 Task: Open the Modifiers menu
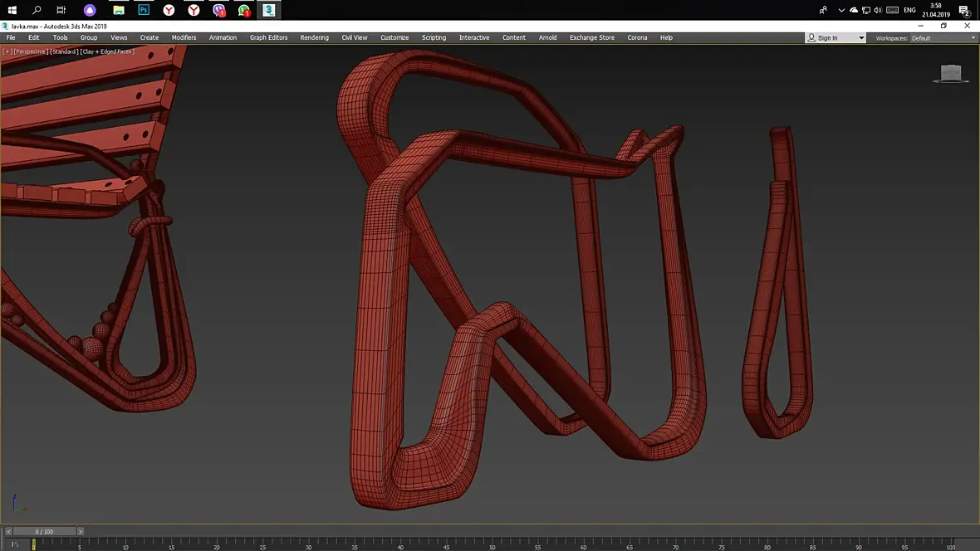coord(184,37)
